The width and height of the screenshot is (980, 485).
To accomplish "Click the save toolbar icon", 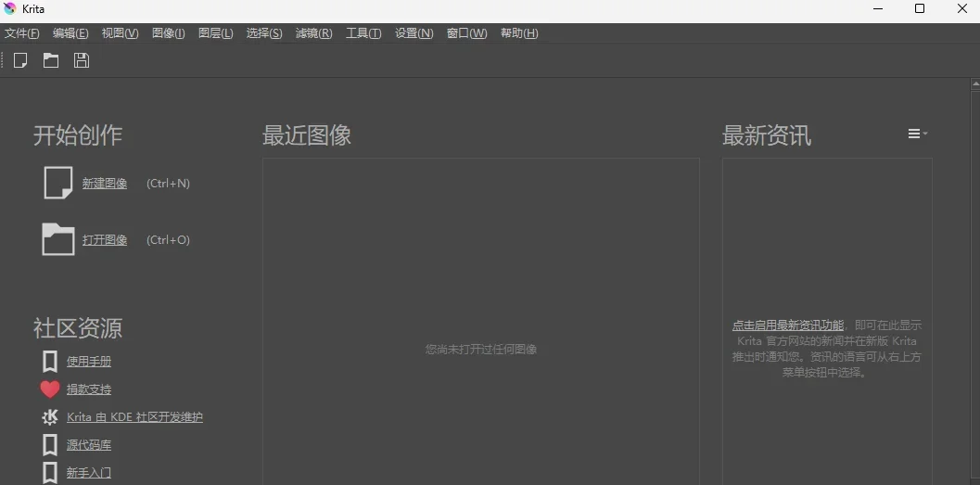I will pyautogui.click(x=82, y=60).
